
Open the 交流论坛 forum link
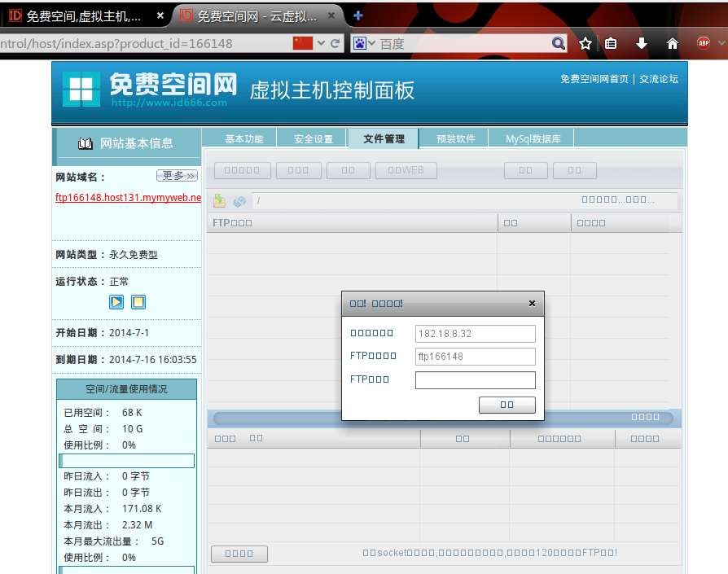tap(659, 79)
